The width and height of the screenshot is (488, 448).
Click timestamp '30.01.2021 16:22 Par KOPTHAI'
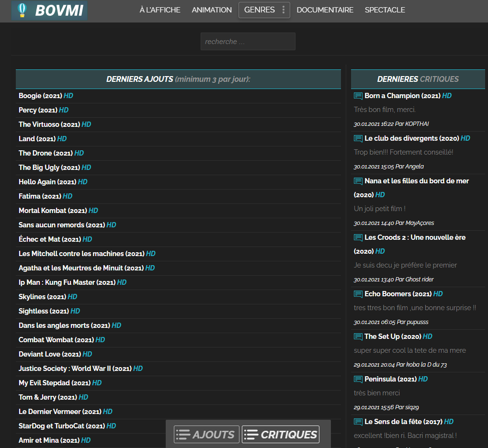click(x=391, y=124)
